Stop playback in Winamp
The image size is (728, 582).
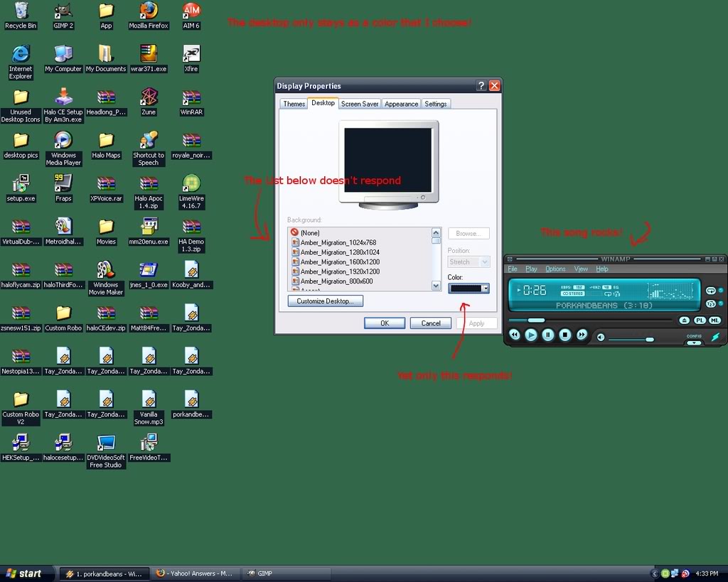[x=564, y=335]
